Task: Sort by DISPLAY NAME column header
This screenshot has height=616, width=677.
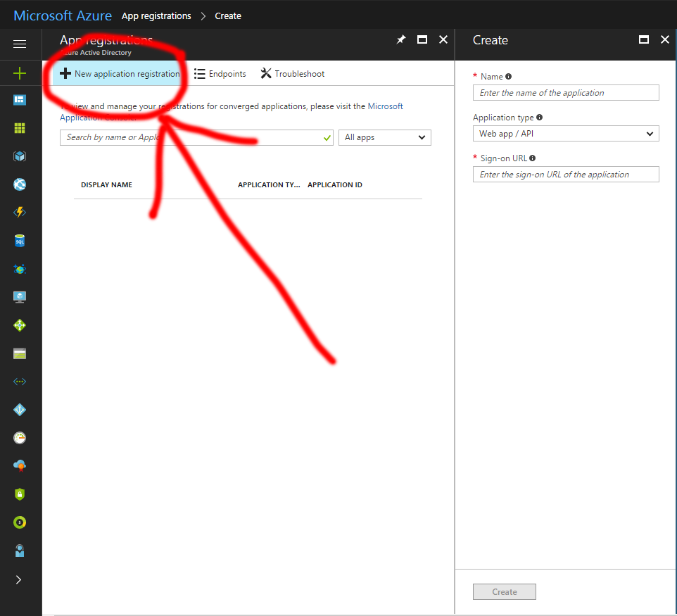Action: point(107,185)
